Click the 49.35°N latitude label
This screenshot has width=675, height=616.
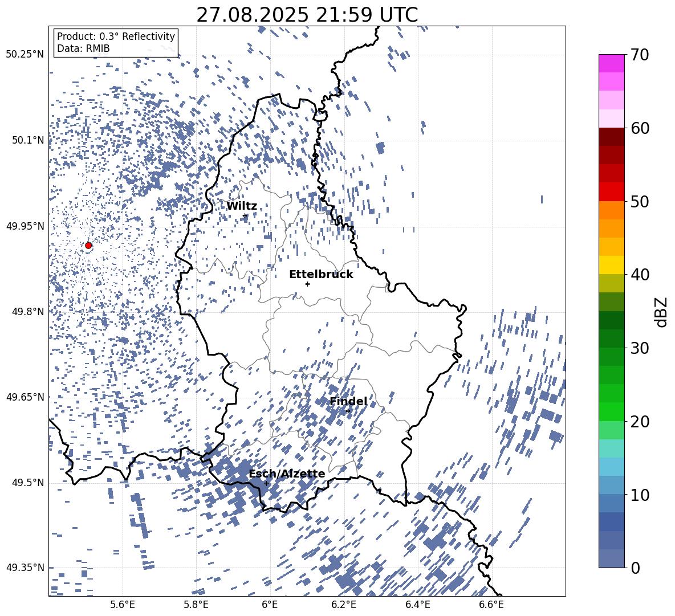25,568
